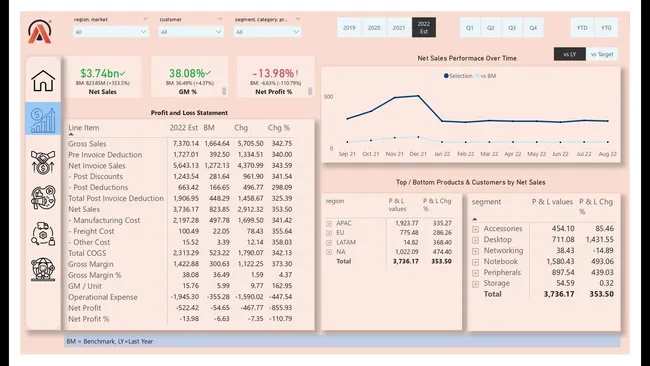The image size is (650, 366).
Task: Select the finance chart sidebar icon
Action: click(43, 119)
